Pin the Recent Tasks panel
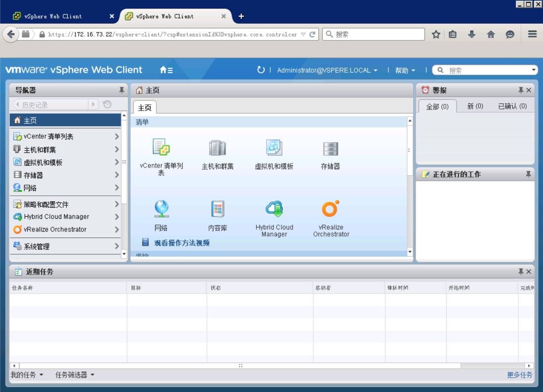The image size is (543, 392). 521,272
